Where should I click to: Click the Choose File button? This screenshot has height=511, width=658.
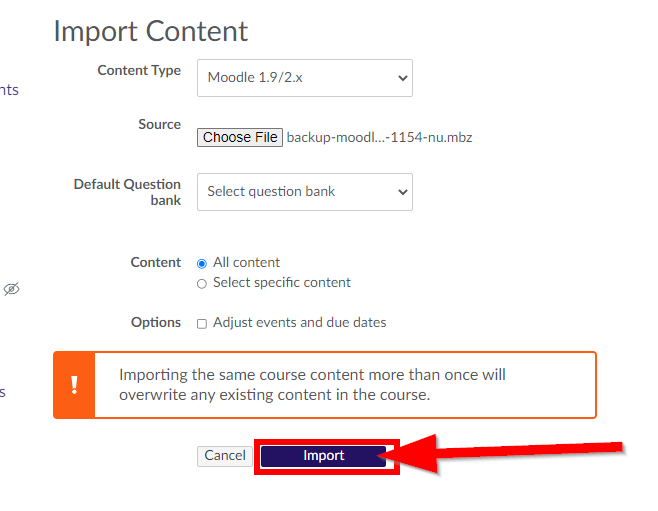click(240, 137)
